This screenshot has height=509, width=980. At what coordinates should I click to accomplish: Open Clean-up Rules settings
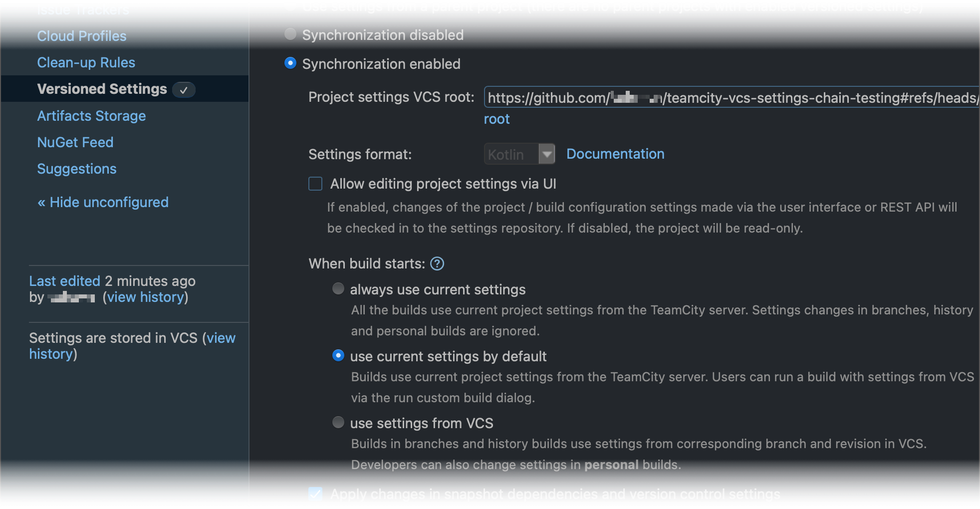click(86, 62)
